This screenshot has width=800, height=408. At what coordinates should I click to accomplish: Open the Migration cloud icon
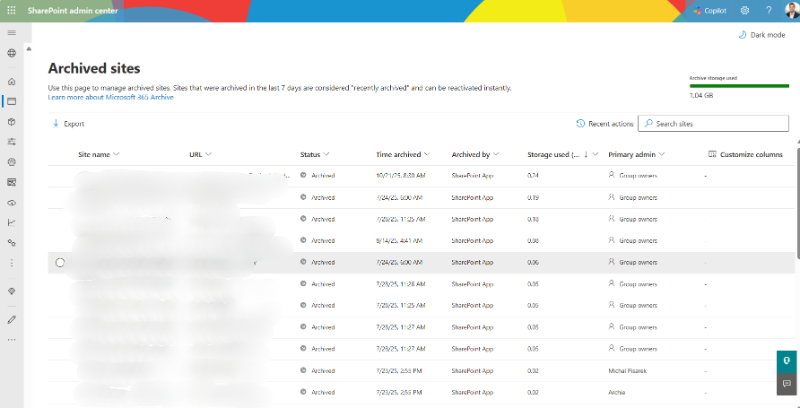[x=11, y=202]
